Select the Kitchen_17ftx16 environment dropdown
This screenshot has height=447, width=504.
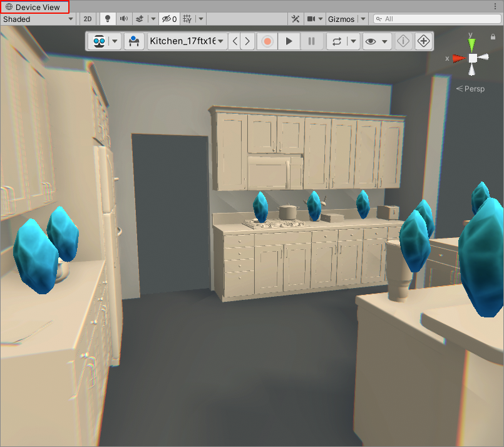187,41
